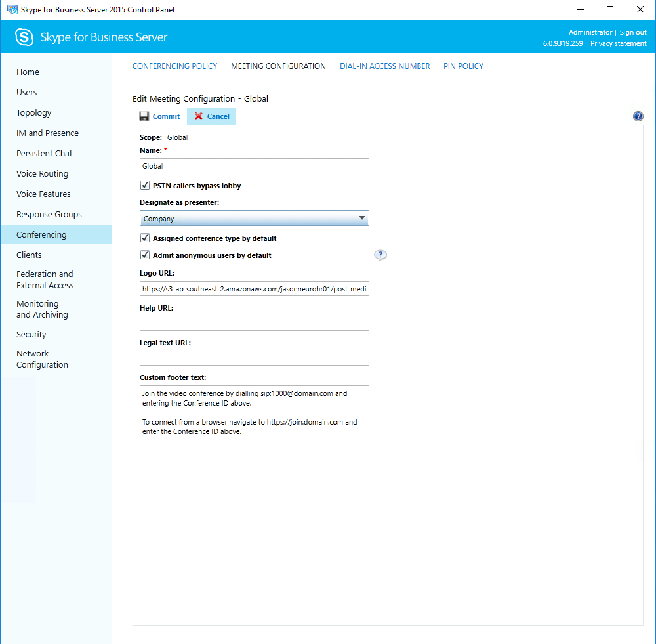Click the Sign out link
Viewport: 656px width, 644px height.
point(633,32)
